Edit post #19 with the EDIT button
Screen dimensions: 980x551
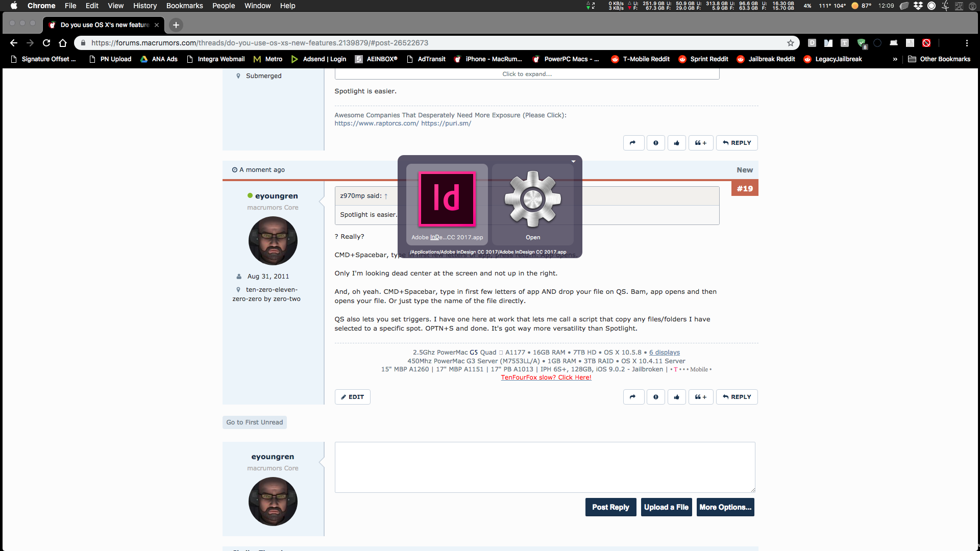[352, 397]
